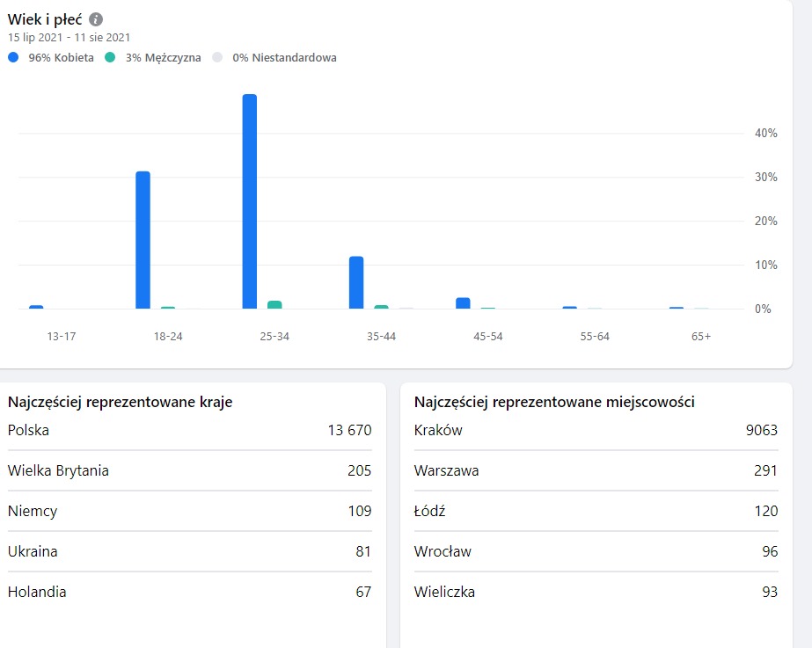Click the blue bar for age 45-54
Image resolution: width=812 pixels, height=648 pixels.
click(x=463, y=303)
